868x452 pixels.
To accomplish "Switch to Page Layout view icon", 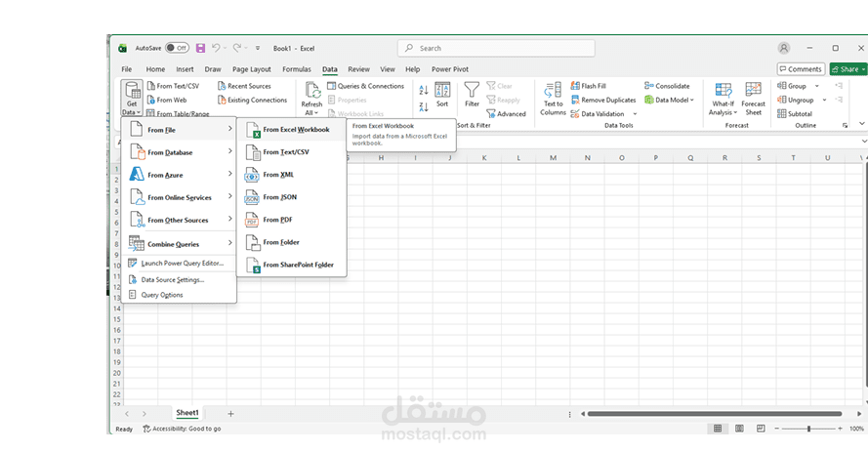I will tap(739, 429).
